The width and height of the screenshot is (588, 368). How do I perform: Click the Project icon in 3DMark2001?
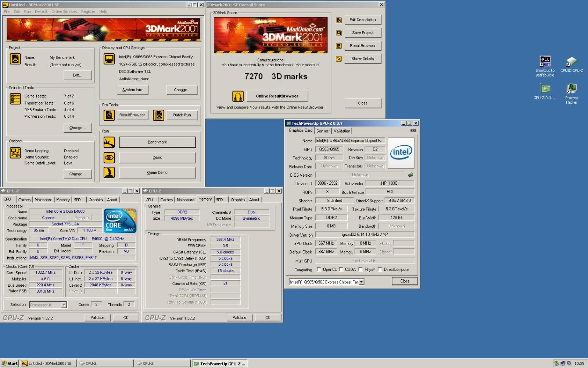point(15,59)
